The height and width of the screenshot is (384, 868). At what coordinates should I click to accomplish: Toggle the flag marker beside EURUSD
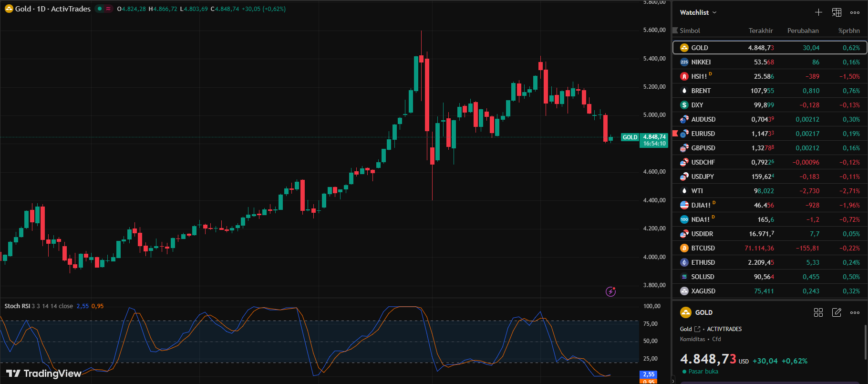(675, 133)
